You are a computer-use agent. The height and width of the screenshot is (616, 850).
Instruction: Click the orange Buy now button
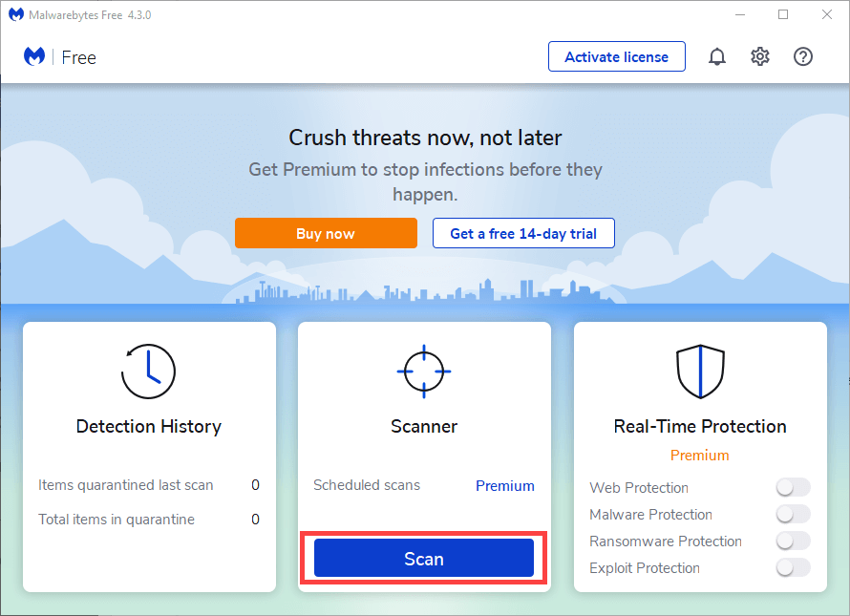click(326, 233)
